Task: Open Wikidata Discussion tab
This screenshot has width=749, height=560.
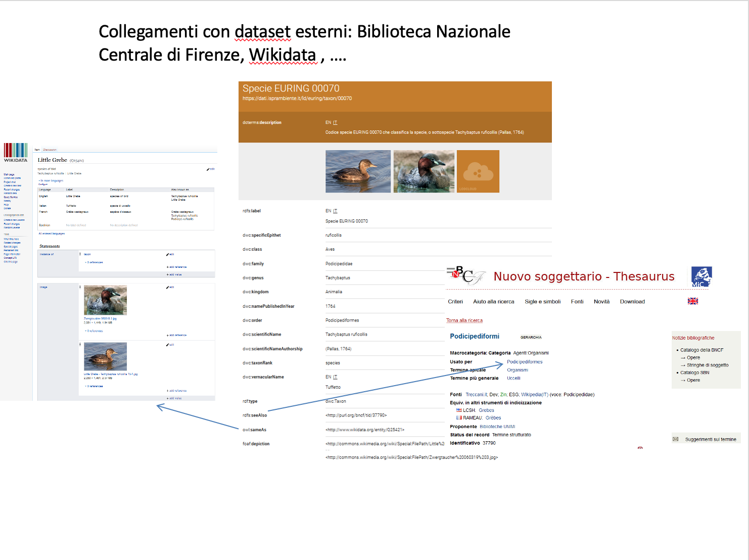Action: 50,150
